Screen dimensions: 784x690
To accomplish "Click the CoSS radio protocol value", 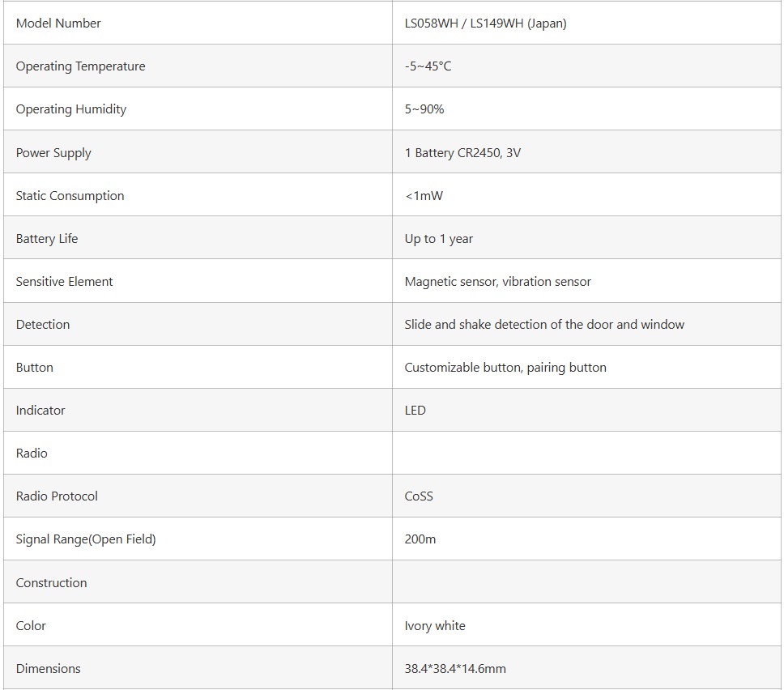I will pos(419,496).
